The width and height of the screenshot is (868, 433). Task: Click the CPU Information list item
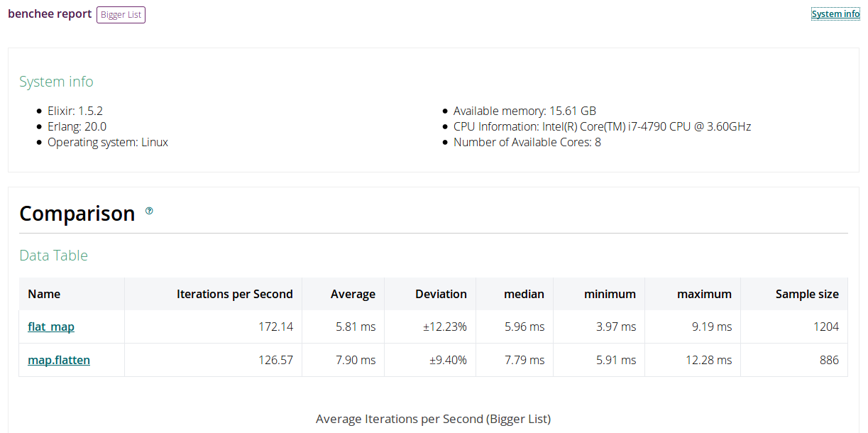point(602,126)
